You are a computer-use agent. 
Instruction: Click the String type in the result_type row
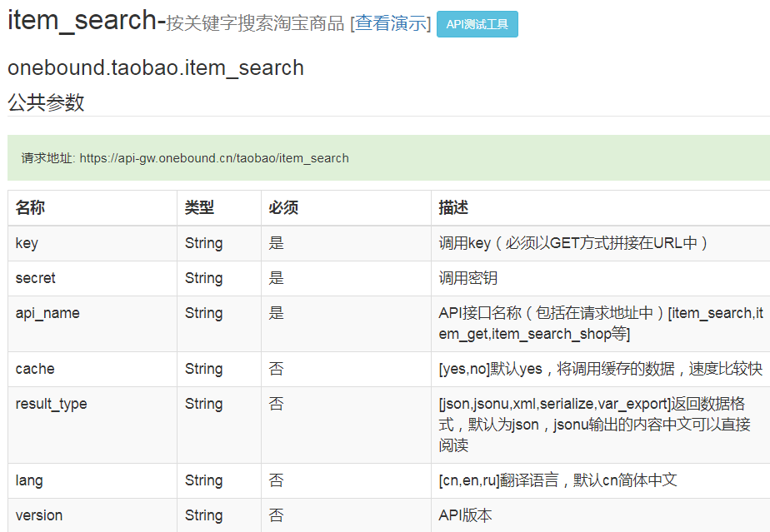pos(204,405)
